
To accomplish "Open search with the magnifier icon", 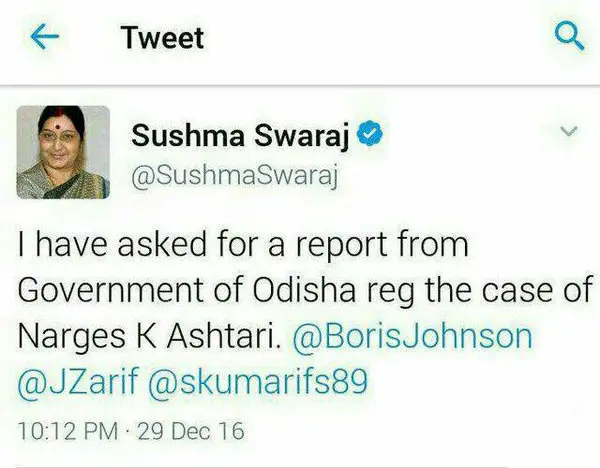I will click(569, 37).
